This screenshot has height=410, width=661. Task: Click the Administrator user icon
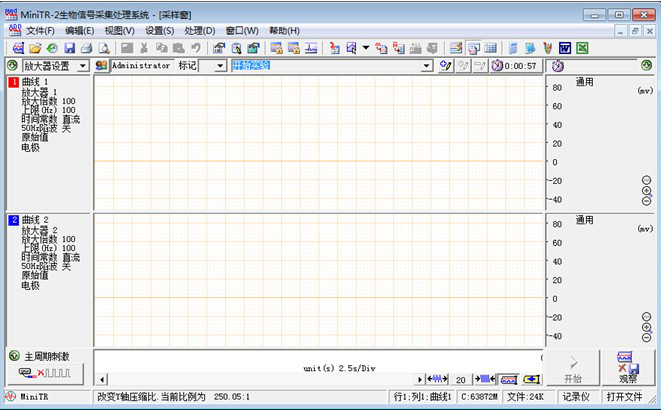click(102, 65)
